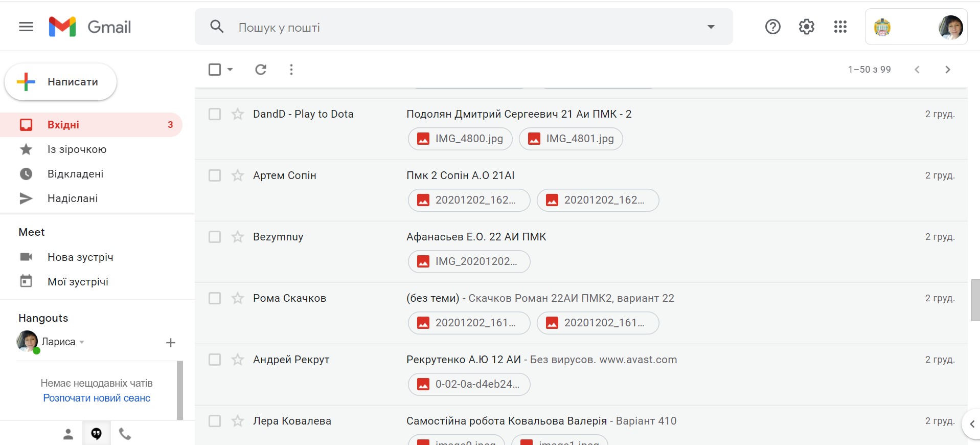
Task: Open the Hangouts phone calls icon
Action: [125, 434]
